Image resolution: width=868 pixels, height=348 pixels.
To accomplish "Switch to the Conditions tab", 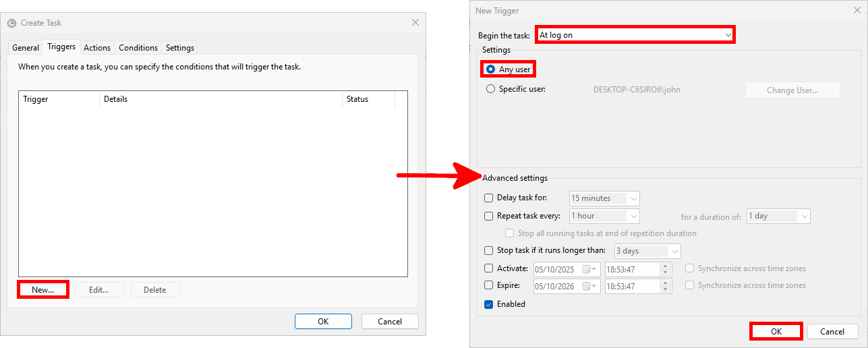I will coord(138,48).
